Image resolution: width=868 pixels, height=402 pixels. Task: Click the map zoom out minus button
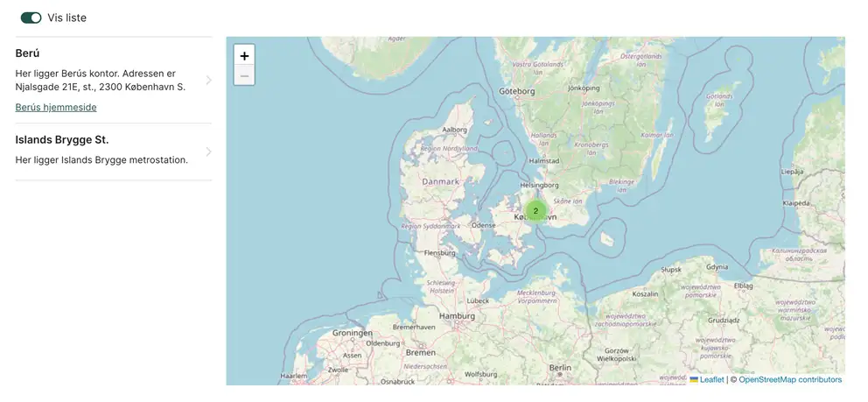[244, 75]
